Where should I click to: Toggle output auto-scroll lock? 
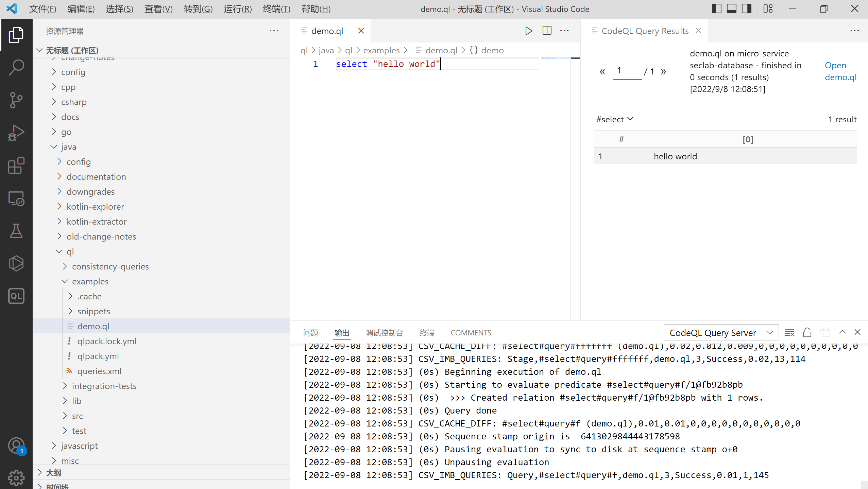(807, 332)
